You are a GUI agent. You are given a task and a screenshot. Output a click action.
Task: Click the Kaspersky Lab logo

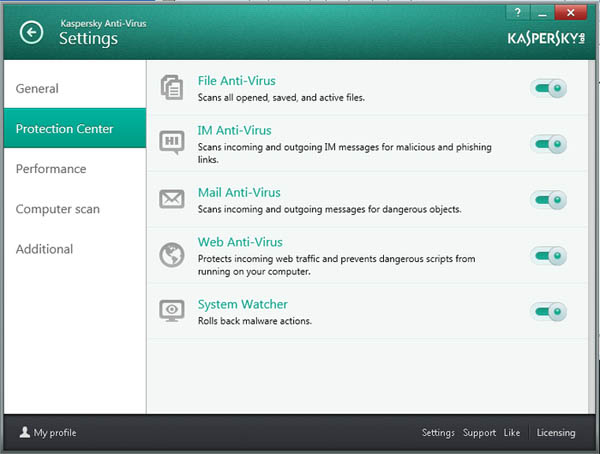point(546,39)
